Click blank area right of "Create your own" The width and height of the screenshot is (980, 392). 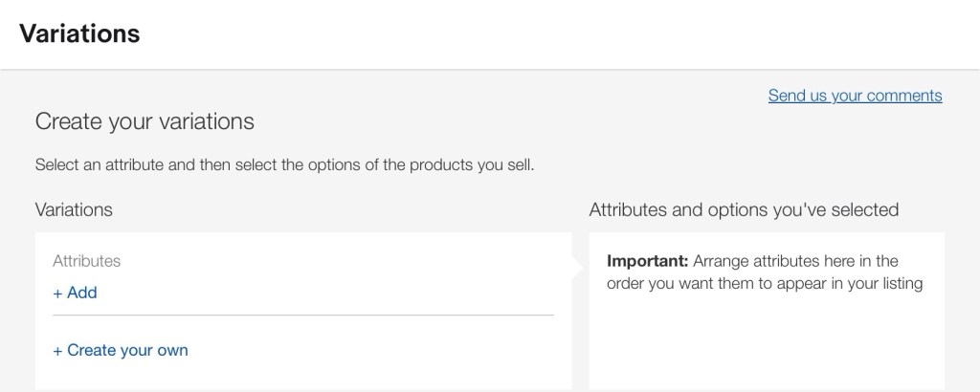tap(383, 351)
